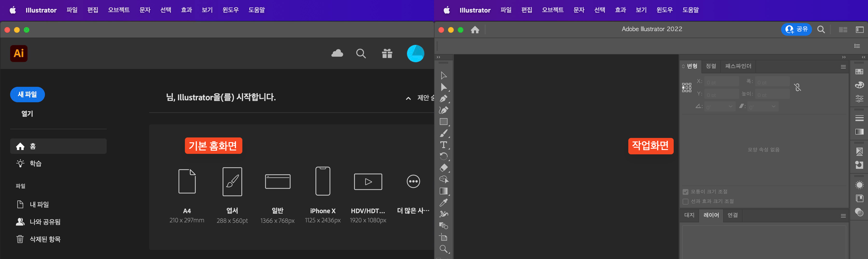Toggle the 모퉁이 크기 조절 checkbox
This screenshot has width=868, height=259.
[685, 192]
